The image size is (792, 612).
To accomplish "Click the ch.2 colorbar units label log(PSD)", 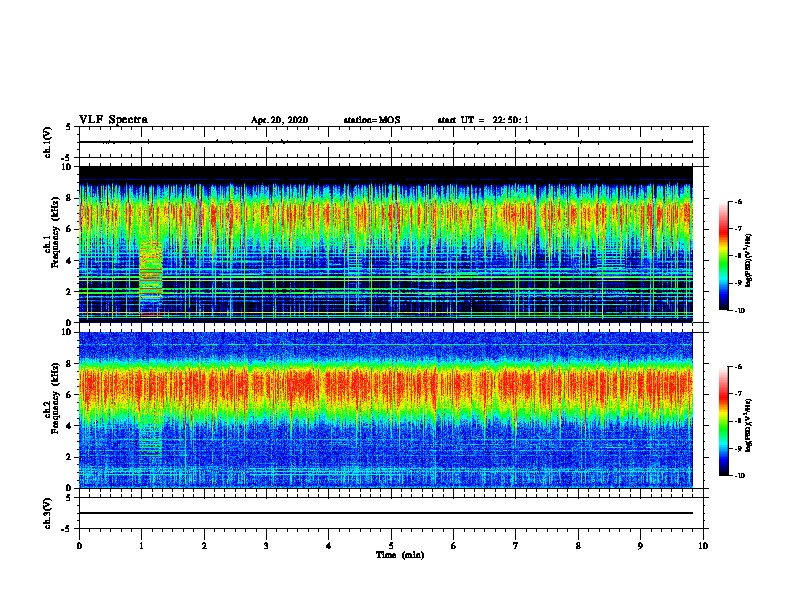I will [x=749, y=426].
